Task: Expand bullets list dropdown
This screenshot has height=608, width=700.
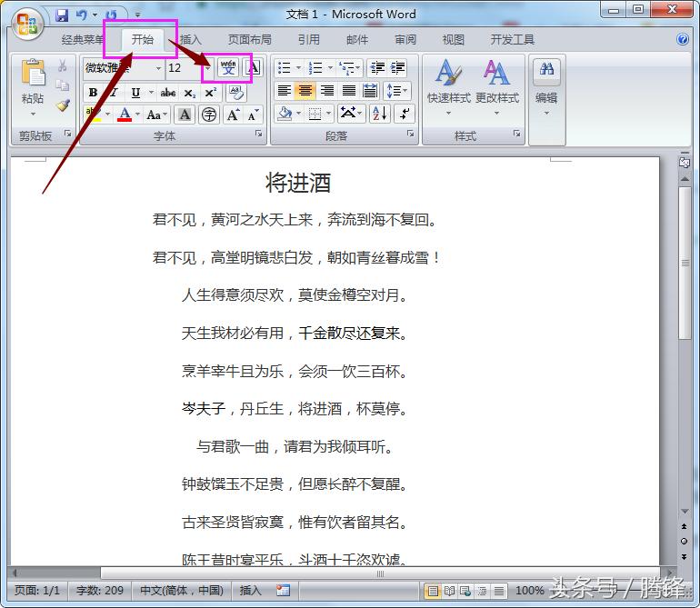Action: click(299, 68)
